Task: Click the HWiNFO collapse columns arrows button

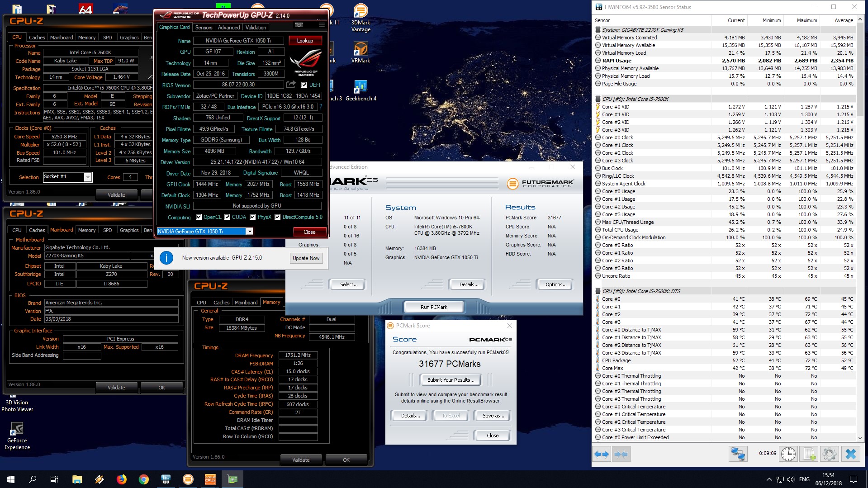Action: (621, 454)
